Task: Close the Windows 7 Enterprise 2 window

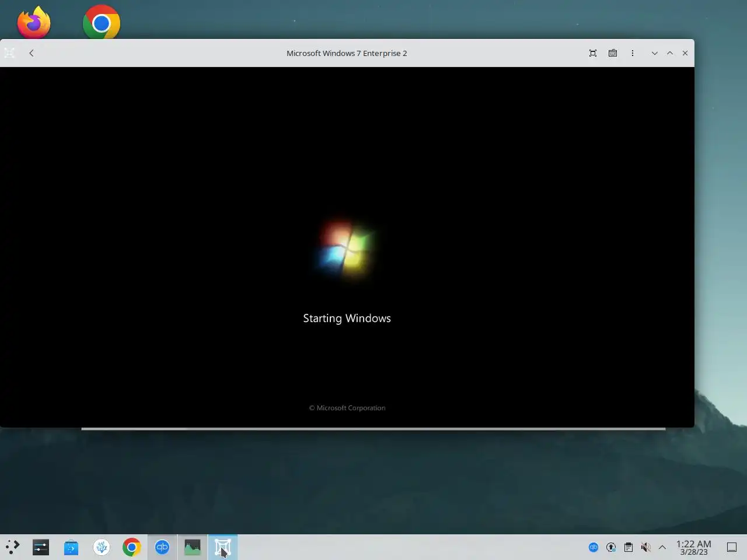Action: [x=685, y=53]
